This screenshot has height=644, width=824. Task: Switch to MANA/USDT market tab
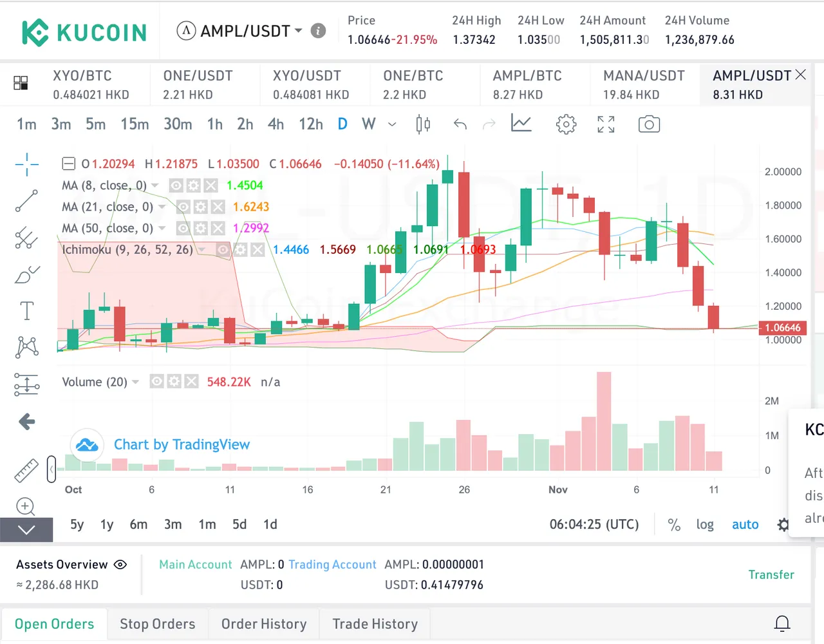tap(644, 84)
